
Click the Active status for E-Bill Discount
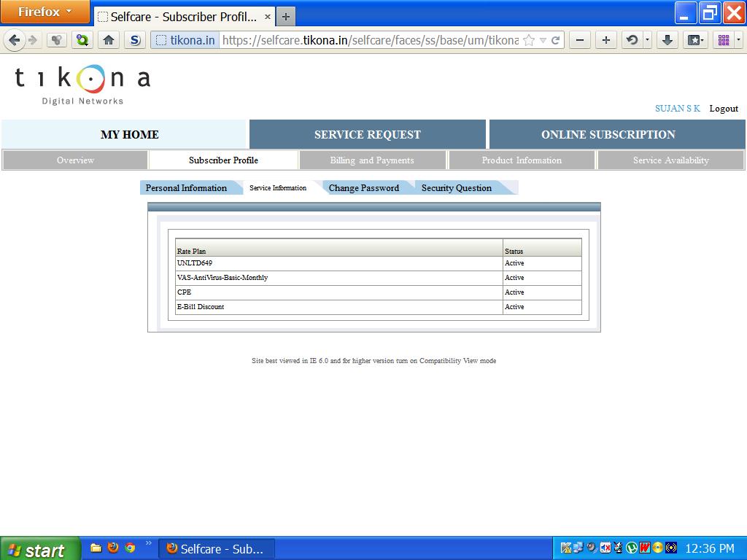[542, 307]
